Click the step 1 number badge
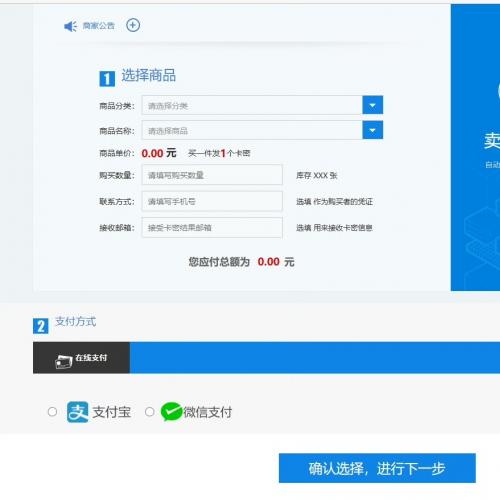Viewport: 500px width, 500px height. pos(107,79)
